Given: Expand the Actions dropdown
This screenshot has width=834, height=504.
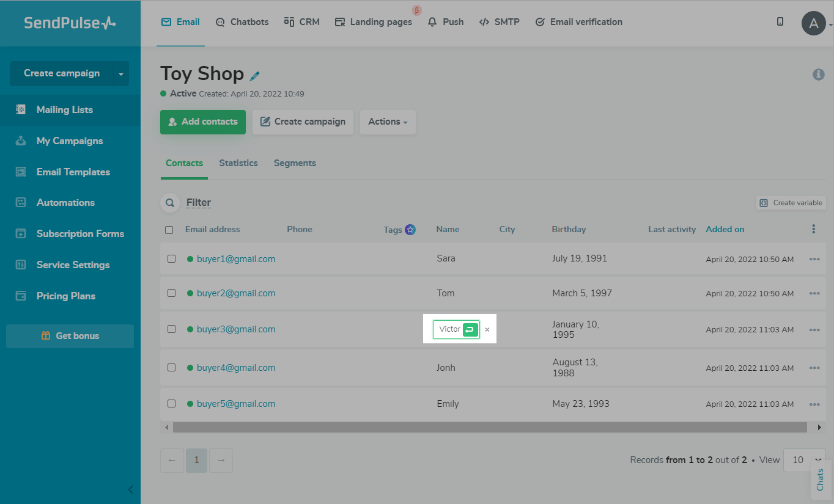Looking at the screenshot, I should [388, 122].
